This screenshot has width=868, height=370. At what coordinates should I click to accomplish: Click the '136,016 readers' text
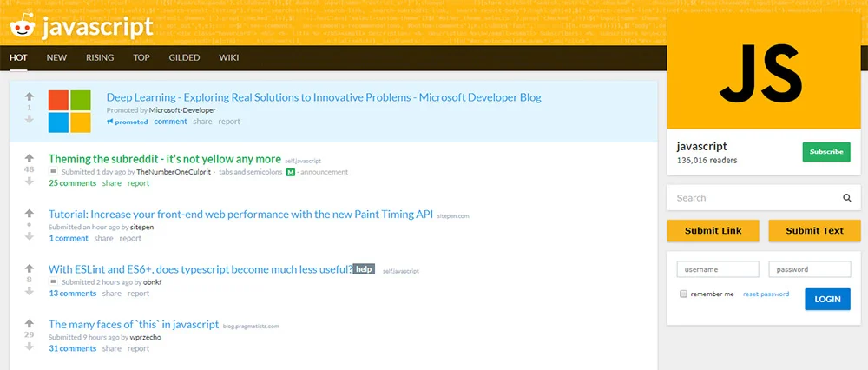(x=707, y=160)
